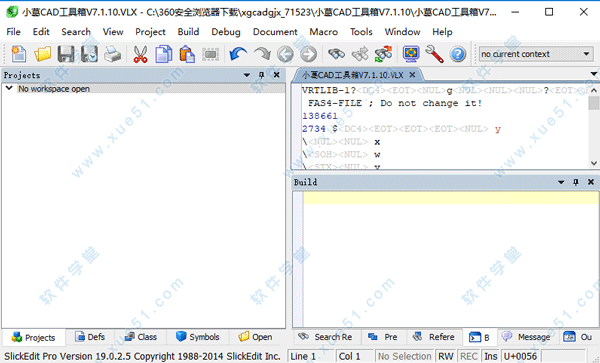Open the Search menu
Screen dimensions: 600x363
[x=76, y=32]
